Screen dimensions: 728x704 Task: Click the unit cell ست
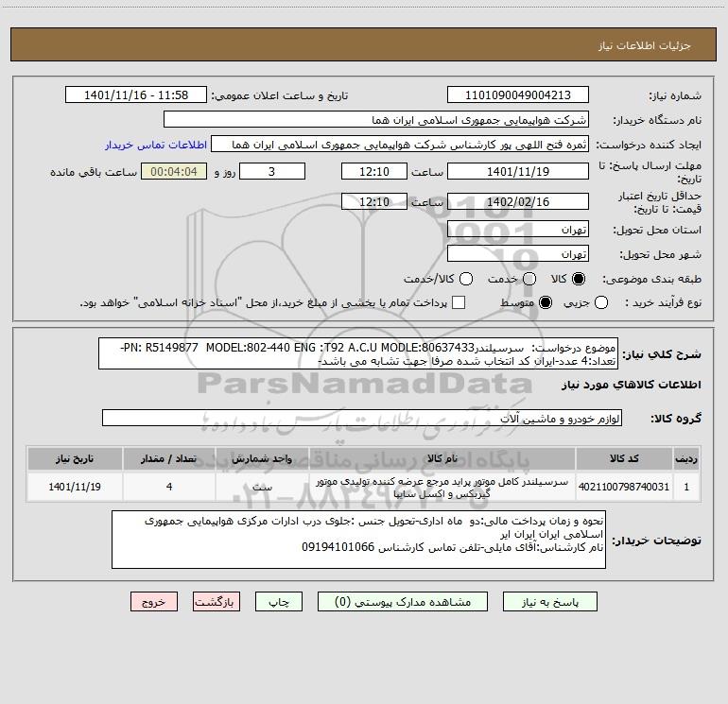[x=262, y=487]
